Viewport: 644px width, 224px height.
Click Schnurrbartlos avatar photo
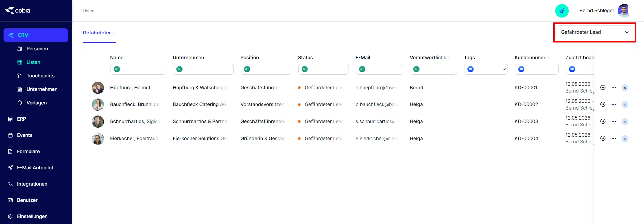[98, 121]
